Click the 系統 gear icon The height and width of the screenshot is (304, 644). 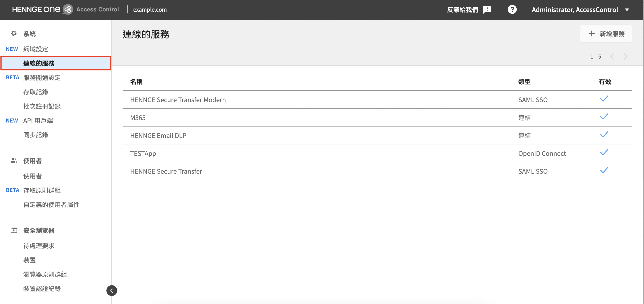click(14, 34)
